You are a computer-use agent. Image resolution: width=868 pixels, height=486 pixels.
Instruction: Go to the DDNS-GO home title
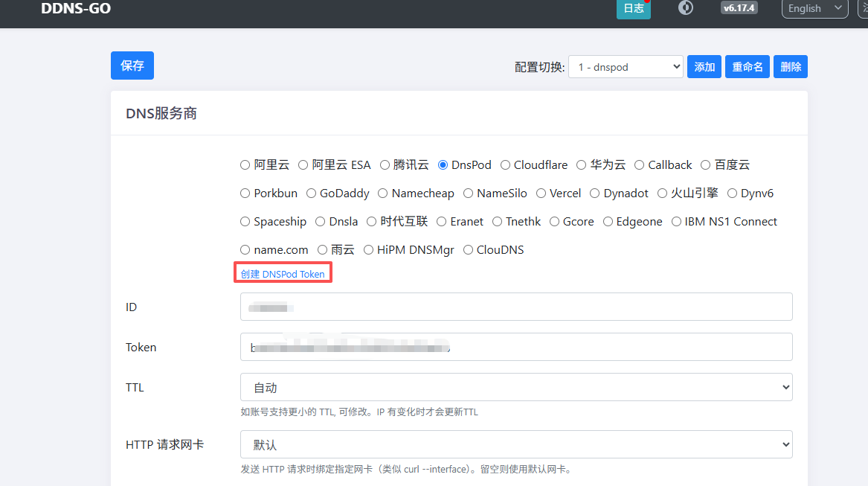(x=76, y=8)
